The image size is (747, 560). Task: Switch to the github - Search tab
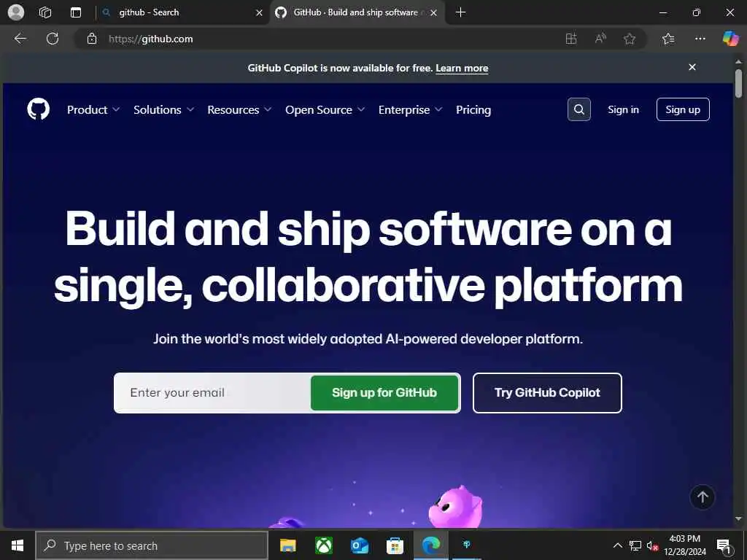[x=183, y=12]
